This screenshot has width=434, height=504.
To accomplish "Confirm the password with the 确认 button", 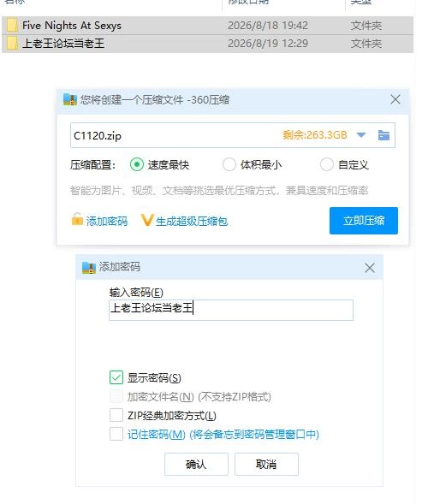I will (x=196, y=464).
